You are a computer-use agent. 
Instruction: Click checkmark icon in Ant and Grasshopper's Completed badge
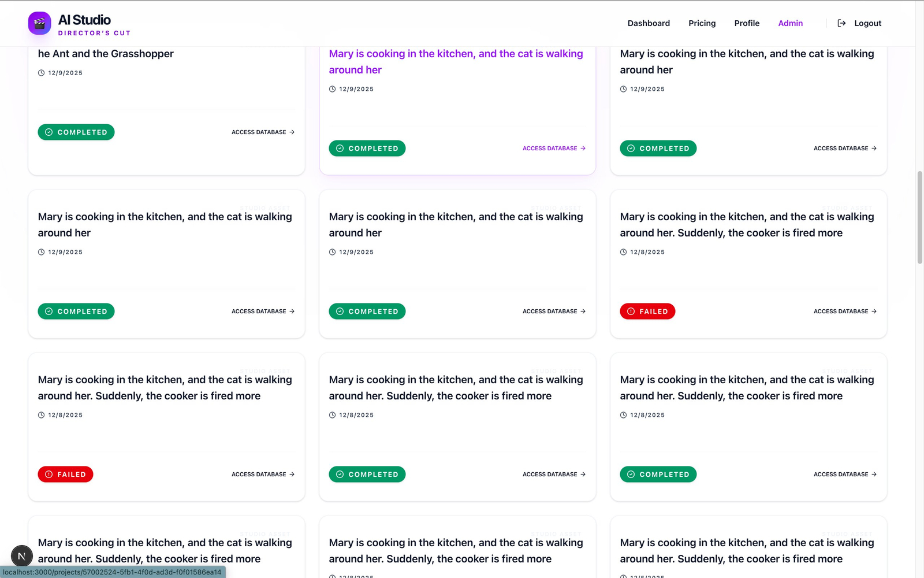tap(49, 132)
